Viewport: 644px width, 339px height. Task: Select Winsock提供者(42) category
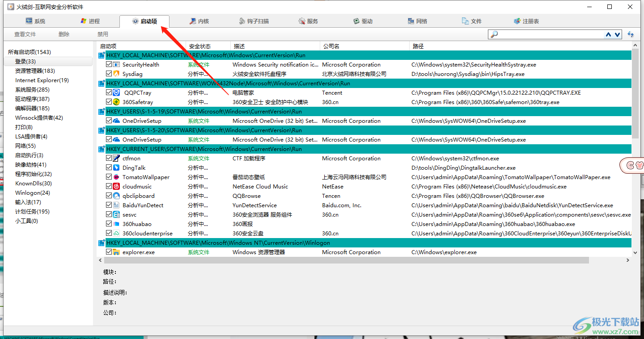(x=39, y=118)
